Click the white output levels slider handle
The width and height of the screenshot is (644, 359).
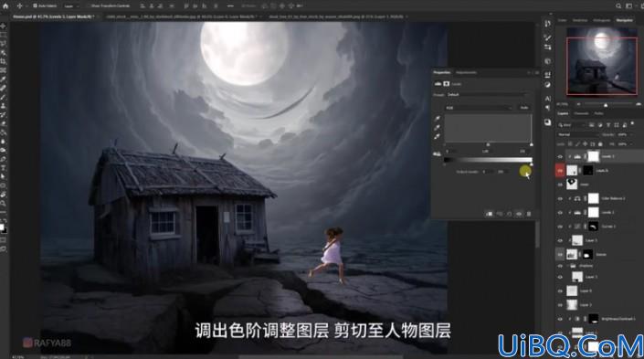[x=532, y=164]
